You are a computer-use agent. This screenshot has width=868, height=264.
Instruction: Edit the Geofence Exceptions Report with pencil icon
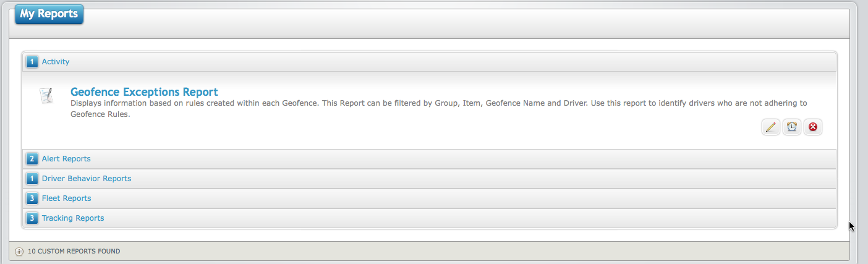point(770,127)
